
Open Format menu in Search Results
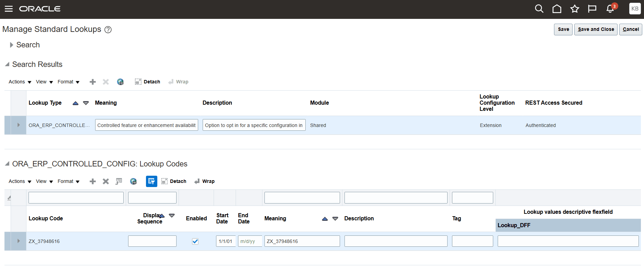pyautogui.click(x=68, y=82)
